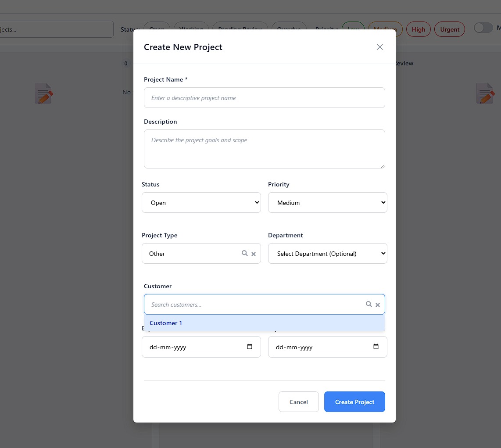This screenshot has width=501, height=448.
Task: Click the right document pencil icon
Action: coord(485,93)
